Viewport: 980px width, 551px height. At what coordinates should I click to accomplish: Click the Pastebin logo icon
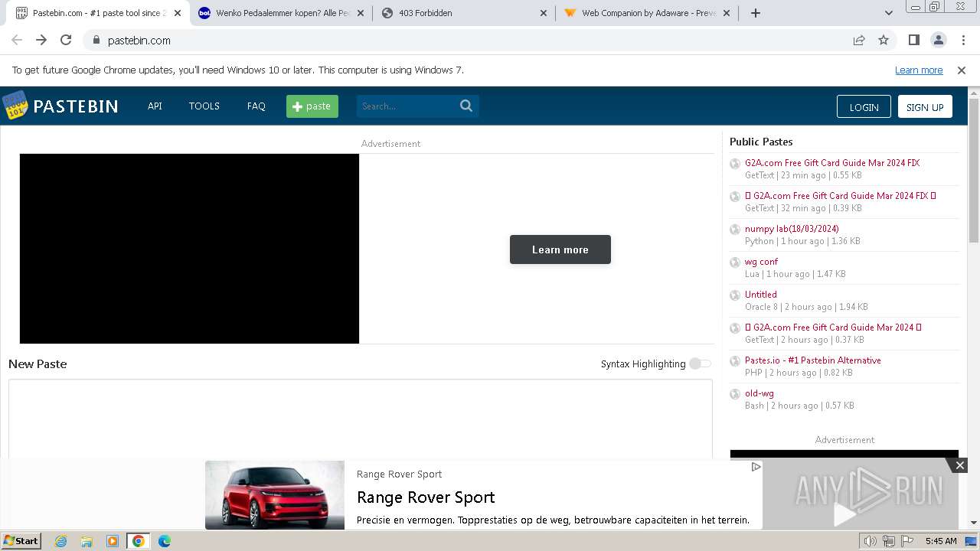pyautogui.click(x=15, y=106)
